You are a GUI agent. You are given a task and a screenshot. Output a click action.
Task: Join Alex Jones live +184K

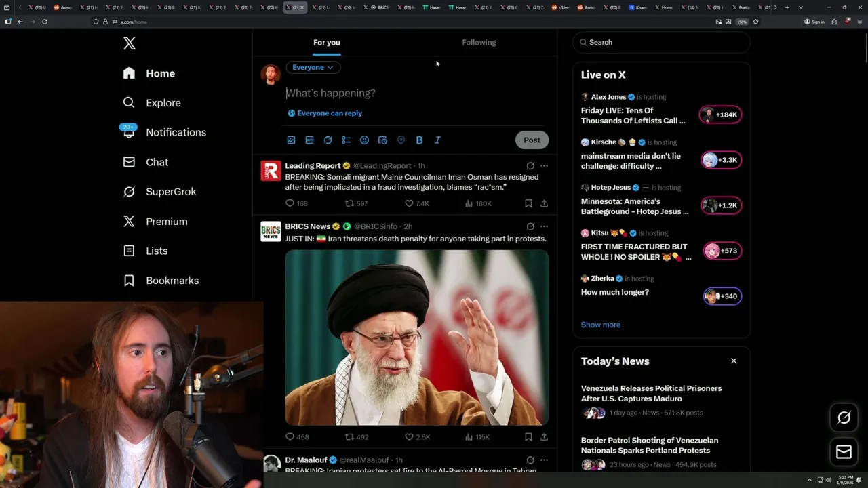pos(720,115)
